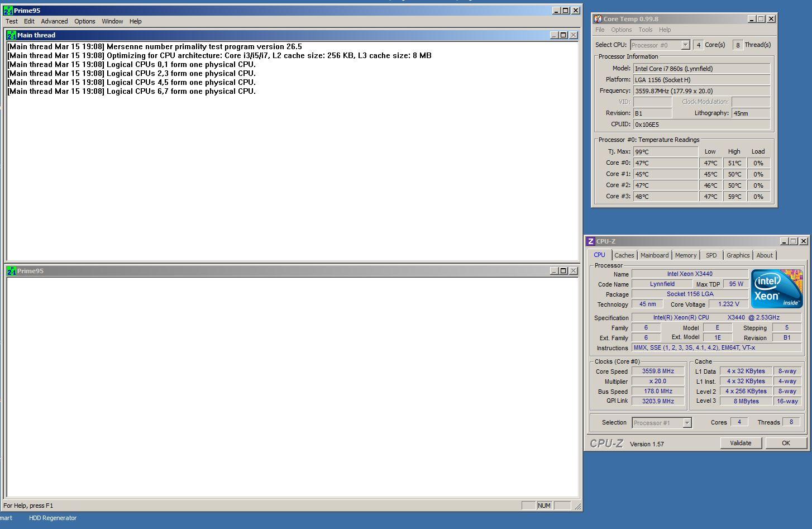
Task: Click the lower Prime95 child window icon
Action: coord(12,271)
